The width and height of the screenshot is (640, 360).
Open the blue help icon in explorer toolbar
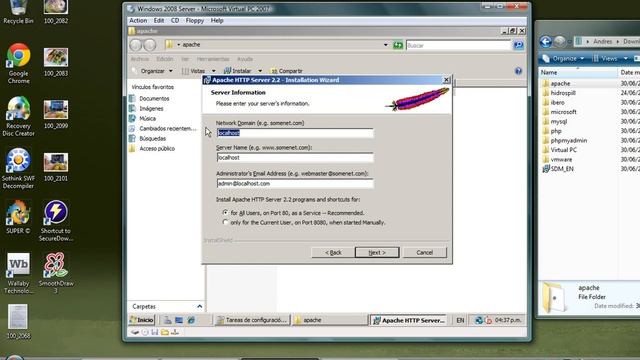coord(518,71)
